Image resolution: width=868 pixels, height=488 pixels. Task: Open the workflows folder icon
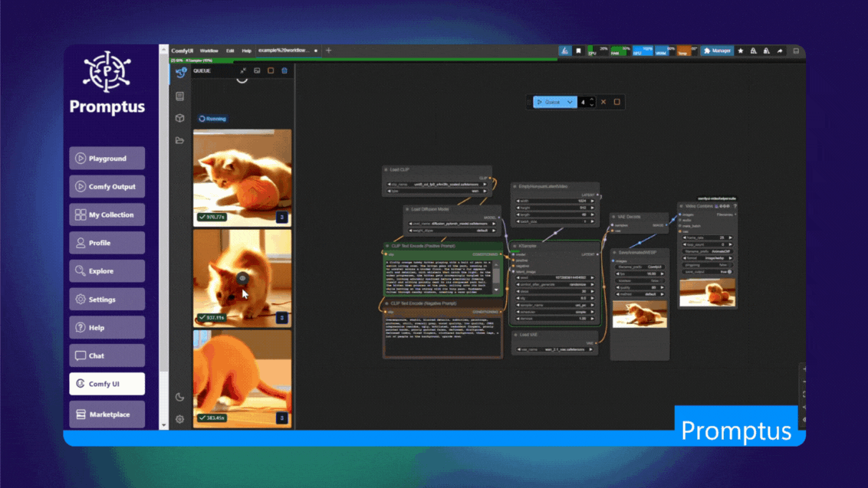[179, 141]
